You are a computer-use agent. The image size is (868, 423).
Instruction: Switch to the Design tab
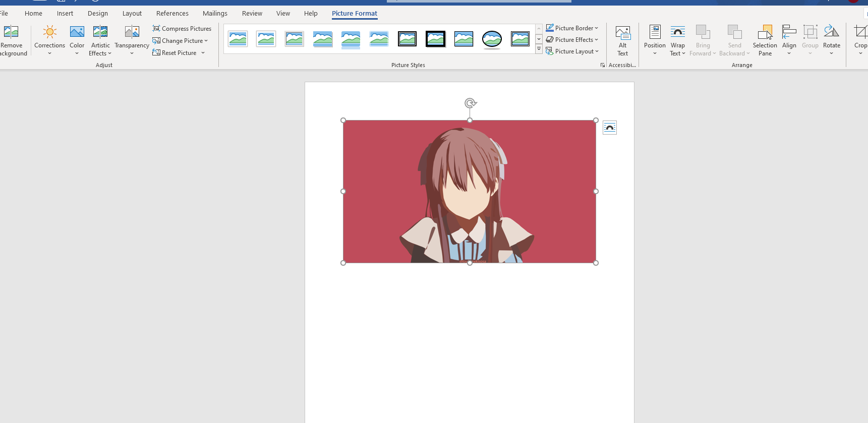pyautogui.click(x=98, y=14)
